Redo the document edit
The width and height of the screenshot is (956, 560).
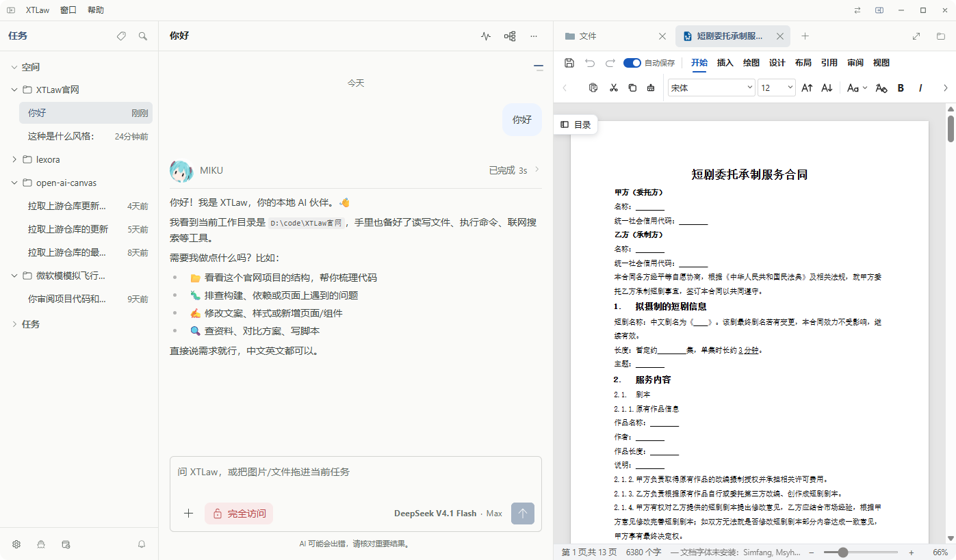610,63
